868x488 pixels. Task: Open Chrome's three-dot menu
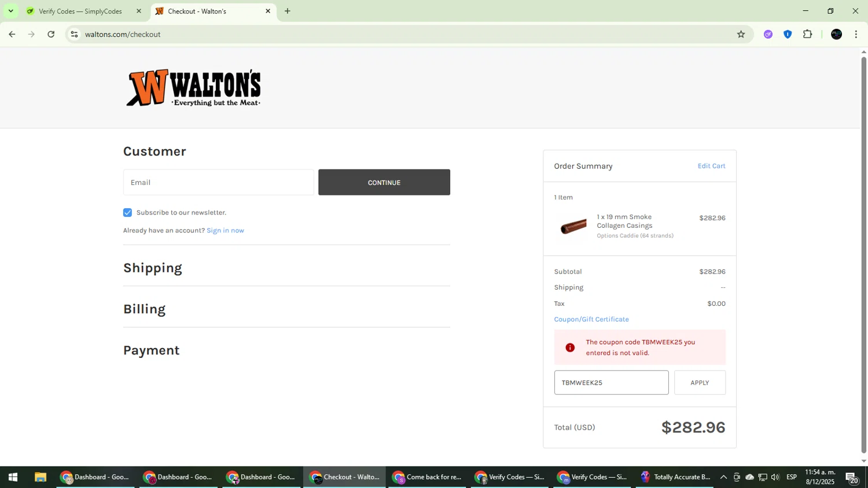pyautogui.click(x=856, y=34)
